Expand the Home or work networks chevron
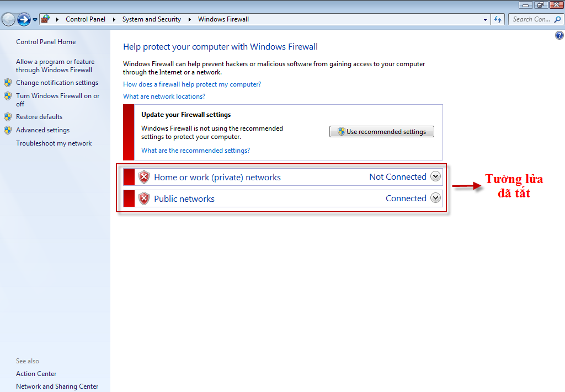 point(436,177)
